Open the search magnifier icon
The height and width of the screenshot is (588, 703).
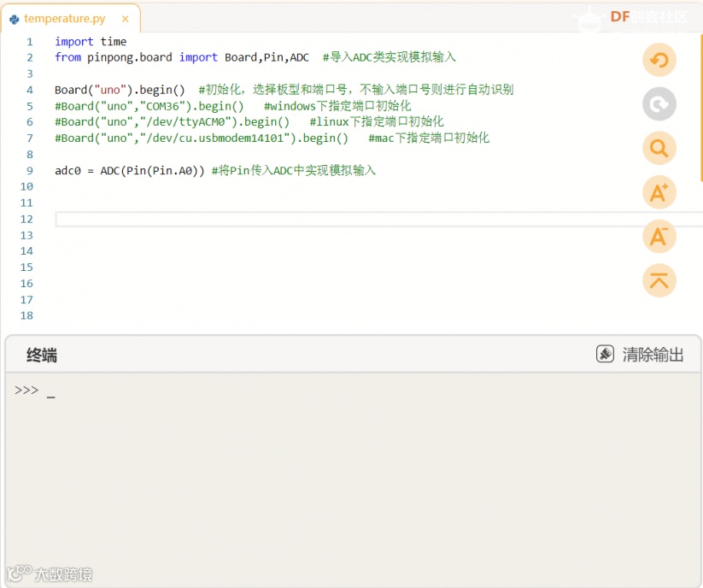659,148
